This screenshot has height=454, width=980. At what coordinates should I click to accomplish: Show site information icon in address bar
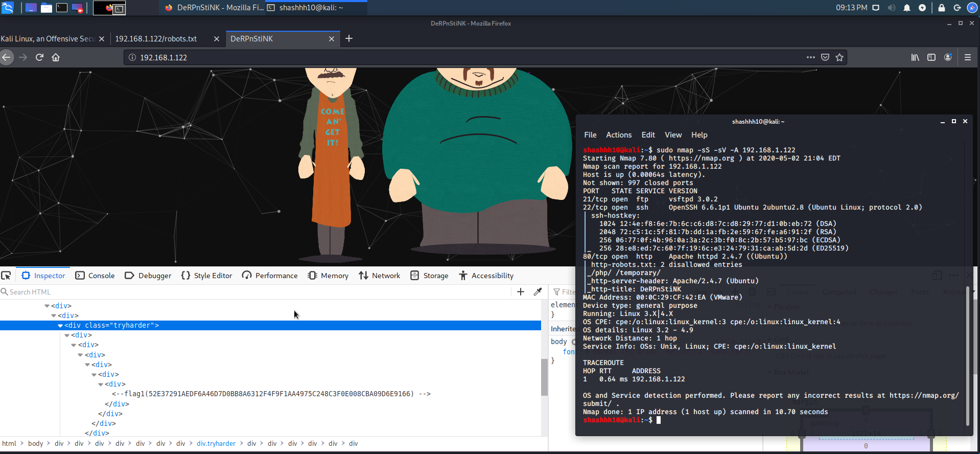click(132, 57)
